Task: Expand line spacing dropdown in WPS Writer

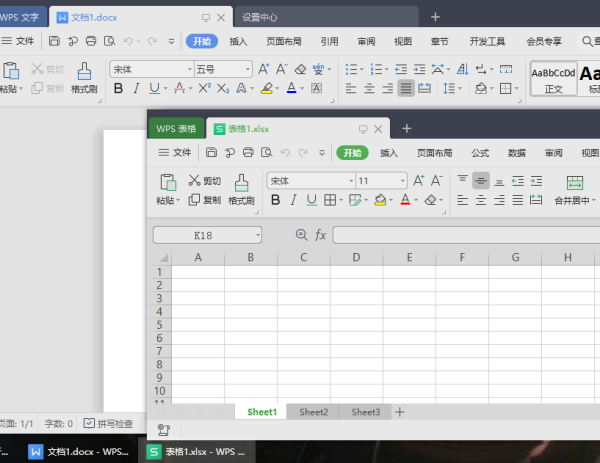Action: (x=460, y=88)
